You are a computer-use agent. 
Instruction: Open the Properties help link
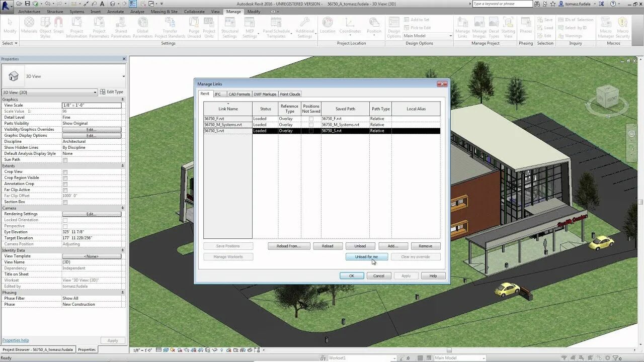point(16,340)
